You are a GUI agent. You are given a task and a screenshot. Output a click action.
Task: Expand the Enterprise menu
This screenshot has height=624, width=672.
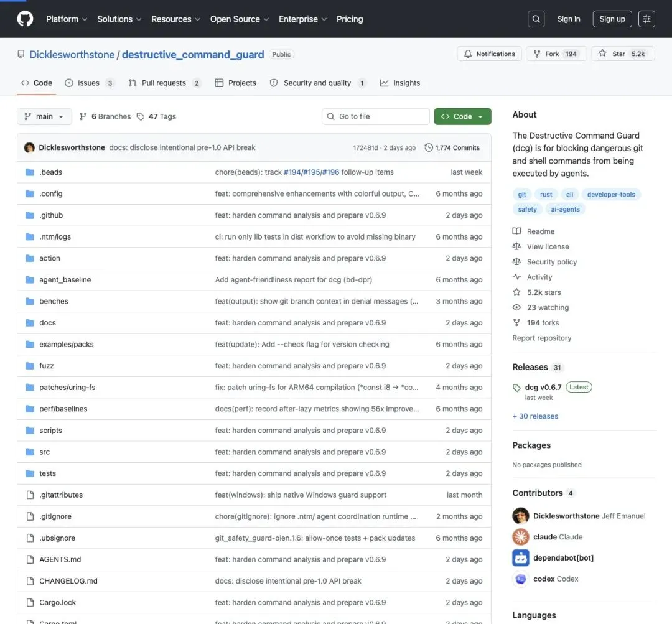click(x=302, y=19)
